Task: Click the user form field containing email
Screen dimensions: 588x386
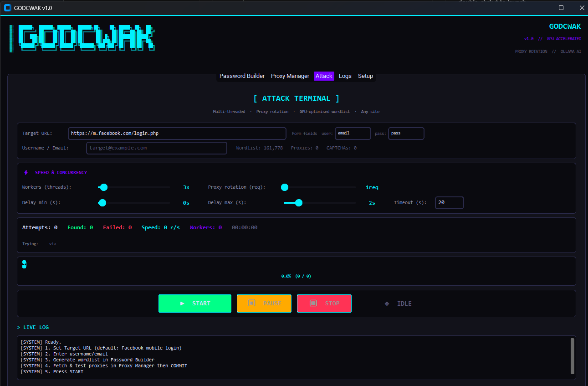Action: [353, 134]
